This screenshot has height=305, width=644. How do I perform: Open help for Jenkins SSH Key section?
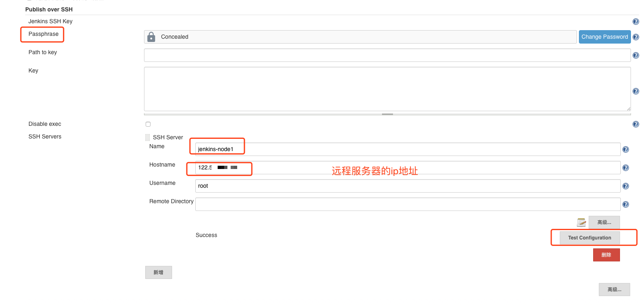[x=636, y=22]
